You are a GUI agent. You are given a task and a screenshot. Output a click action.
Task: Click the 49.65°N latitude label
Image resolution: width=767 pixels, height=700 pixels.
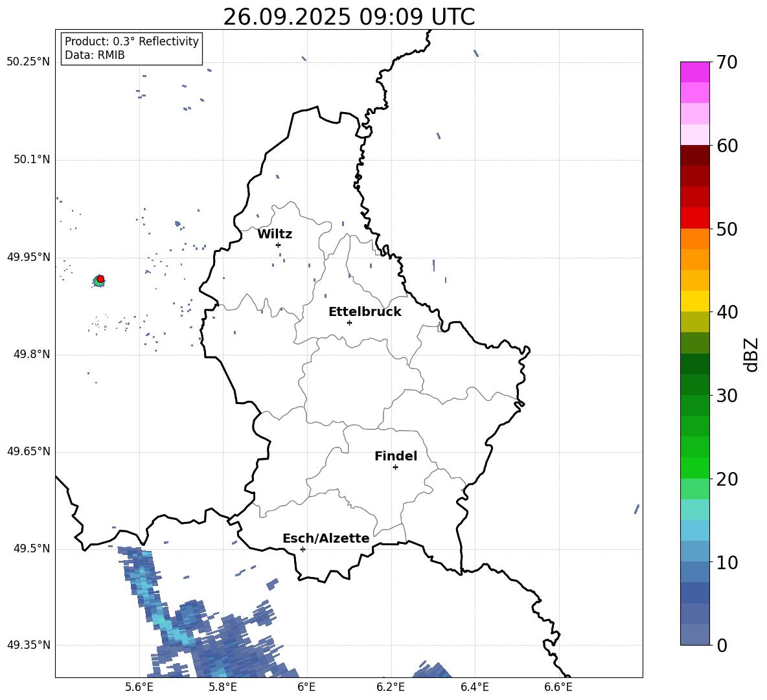(x=28, y=451)
